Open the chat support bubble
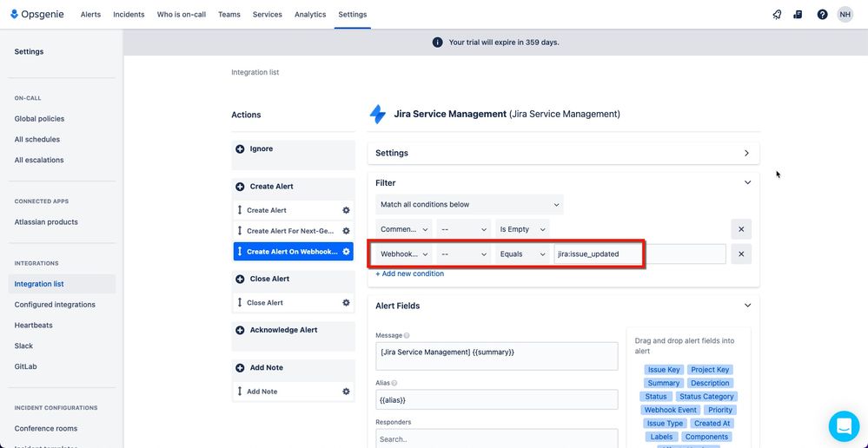This screenshot has height=448, width=868. point(844,426)
